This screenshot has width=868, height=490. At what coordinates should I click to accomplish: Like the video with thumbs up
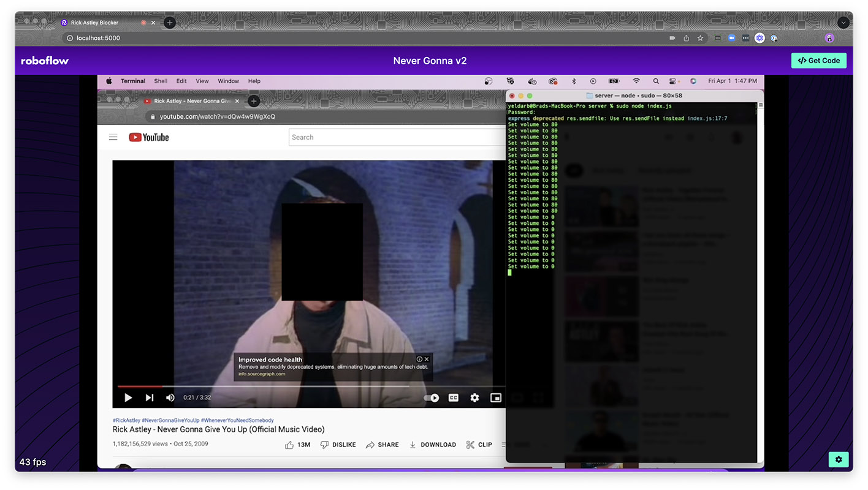click(x=289, y=445)
